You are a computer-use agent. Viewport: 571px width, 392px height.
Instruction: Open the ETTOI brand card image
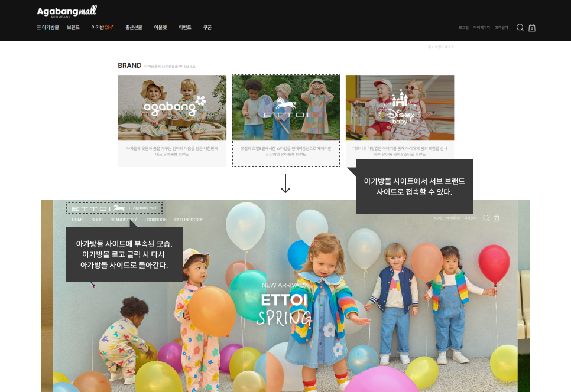[x=286, y=107]
